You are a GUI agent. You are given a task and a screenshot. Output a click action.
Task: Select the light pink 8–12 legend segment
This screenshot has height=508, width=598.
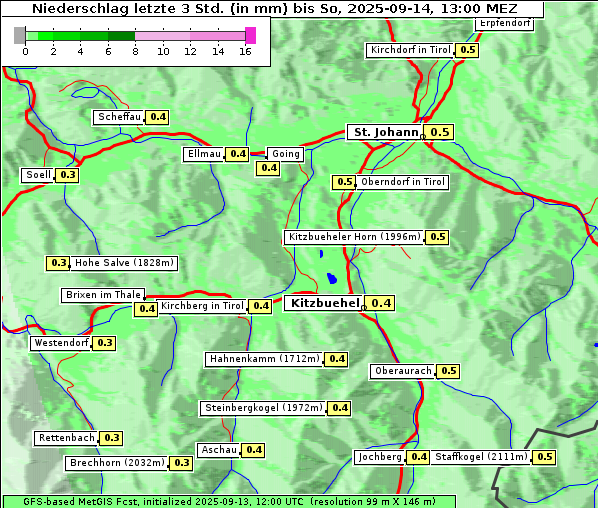[162, 36]
